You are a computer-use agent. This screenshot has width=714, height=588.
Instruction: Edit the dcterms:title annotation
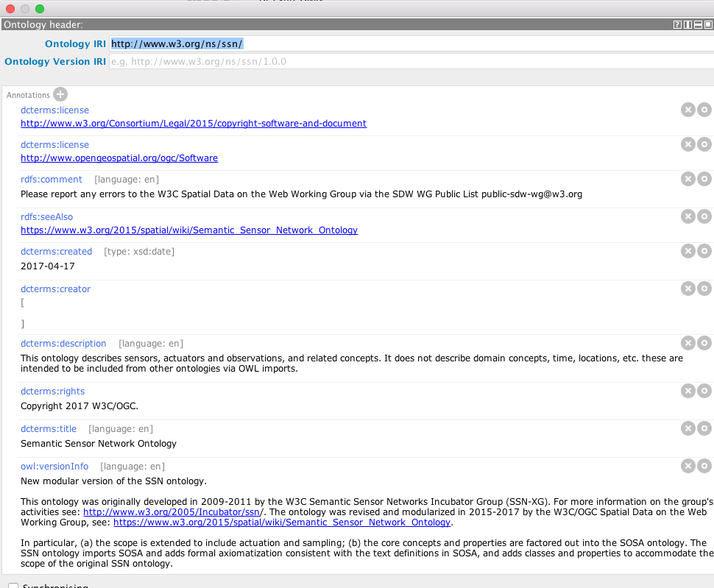coord(704,428)
